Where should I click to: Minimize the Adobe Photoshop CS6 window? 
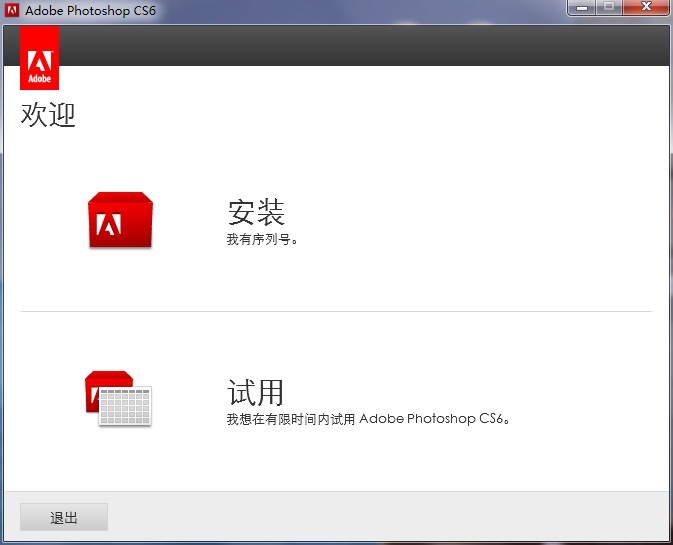(582, 7)
